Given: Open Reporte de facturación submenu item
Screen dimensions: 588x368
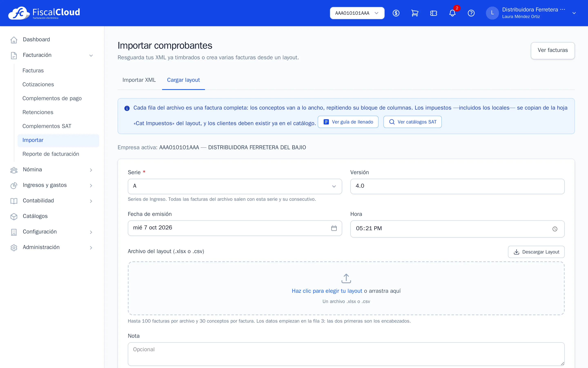Looking at the screenshot, I should (58, 154).
